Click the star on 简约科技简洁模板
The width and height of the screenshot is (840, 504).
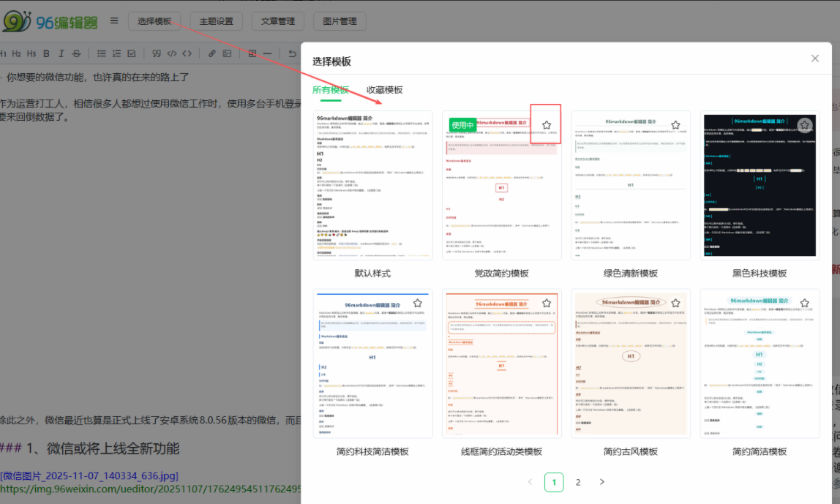(x=417, y=303)
